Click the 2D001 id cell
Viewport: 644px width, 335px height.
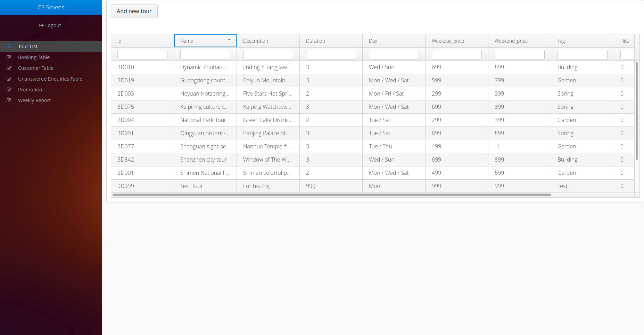[142, 173]
